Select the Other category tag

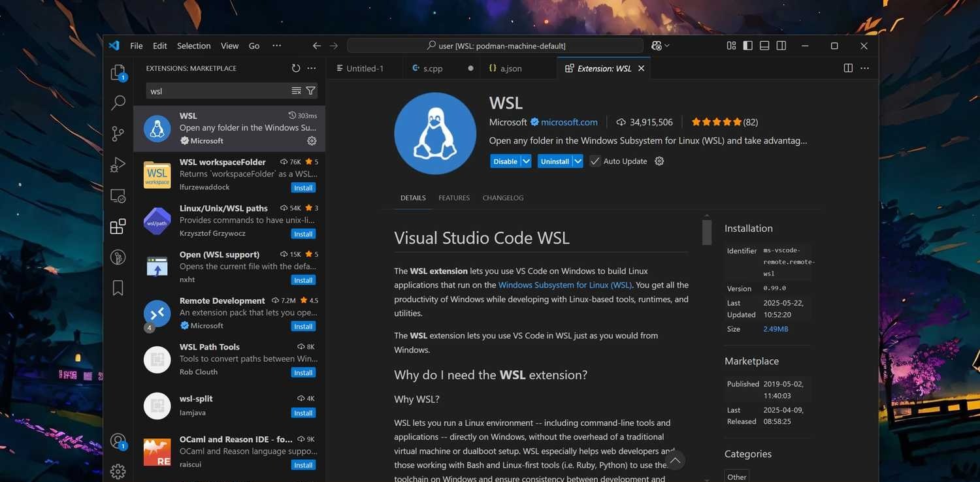click(736, 477)
